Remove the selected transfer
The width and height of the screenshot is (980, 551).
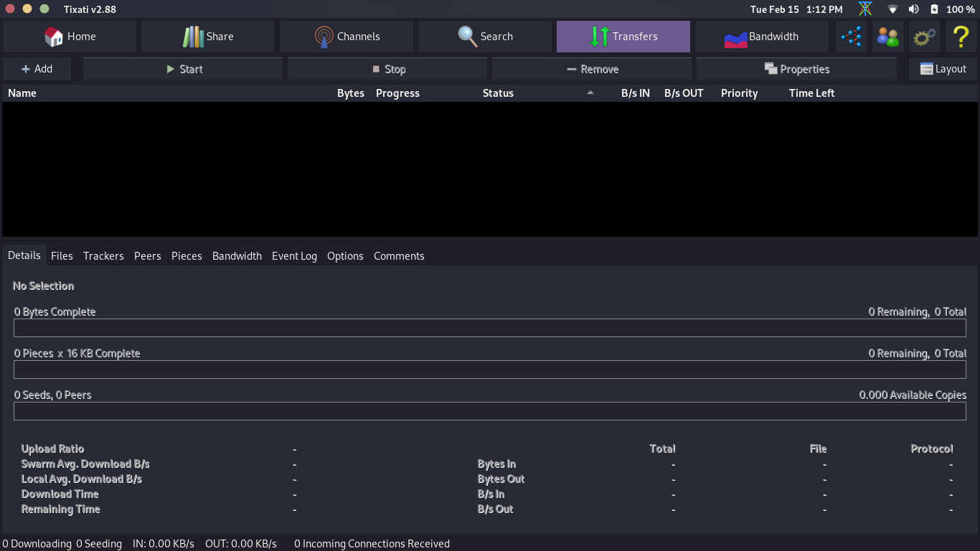tap(590, 68)
